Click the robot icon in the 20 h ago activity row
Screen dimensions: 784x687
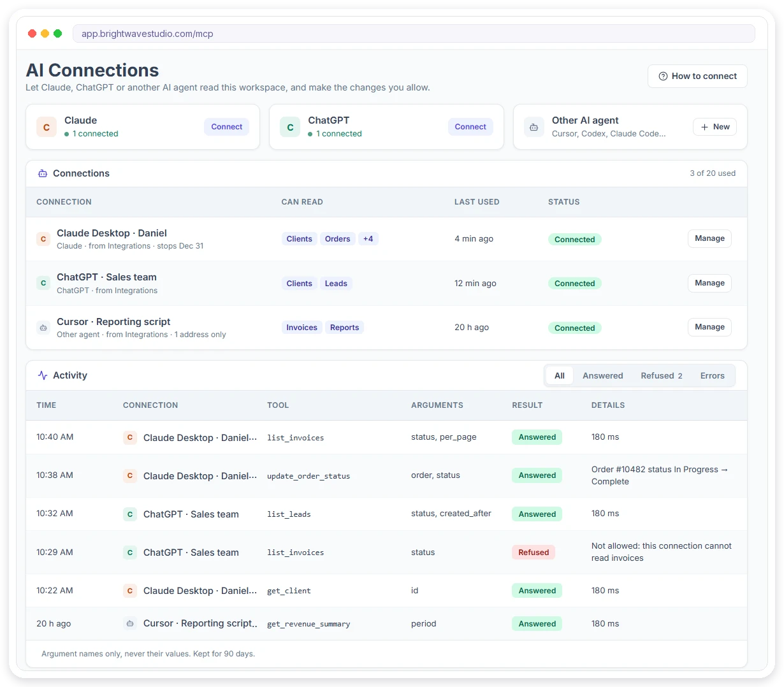pos(130,623)
